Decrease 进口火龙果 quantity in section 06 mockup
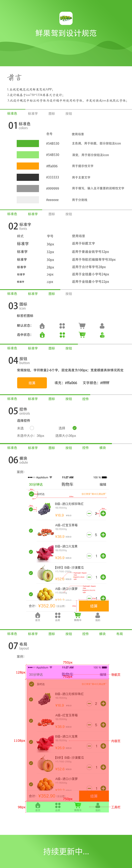 pyautogui.click(x=89, y=556)
